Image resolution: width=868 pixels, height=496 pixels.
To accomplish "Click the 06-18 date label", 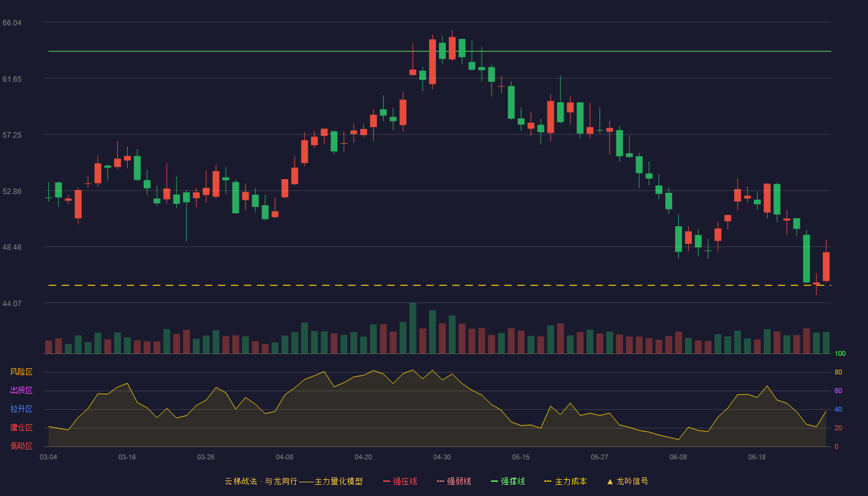I will [x=757, y=457].
